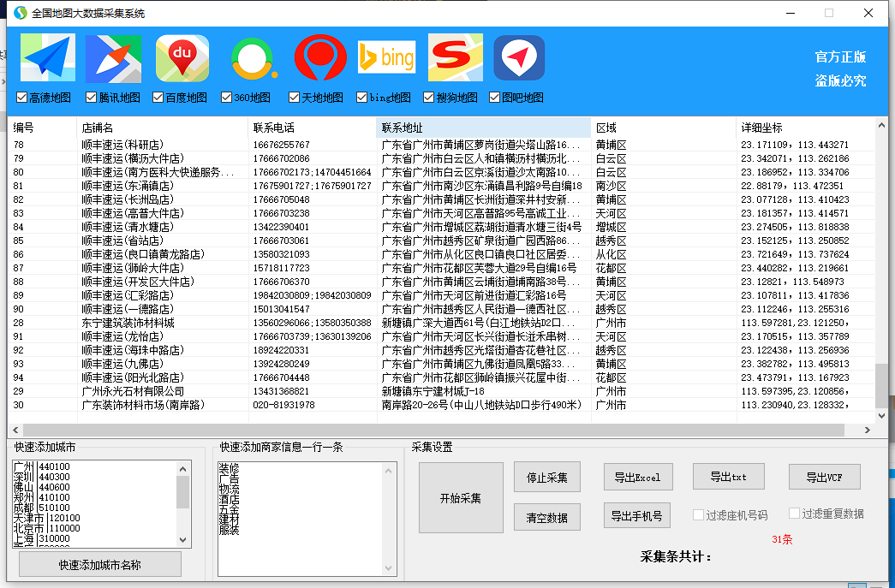Click the app logo in title bar
This screenshot has height=588, width=895.
coord(20,13)
